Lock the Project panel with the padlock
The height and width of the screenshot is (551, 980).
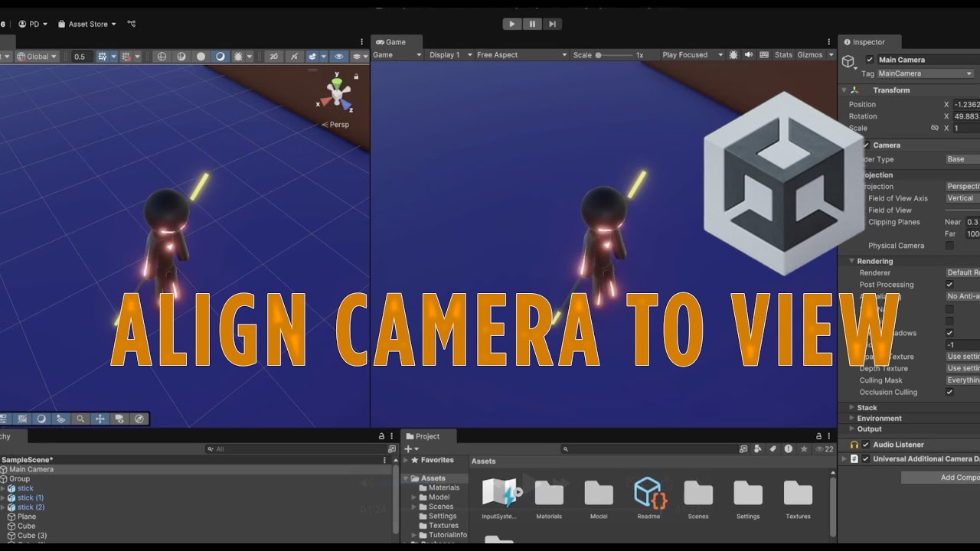coord(819,436)
